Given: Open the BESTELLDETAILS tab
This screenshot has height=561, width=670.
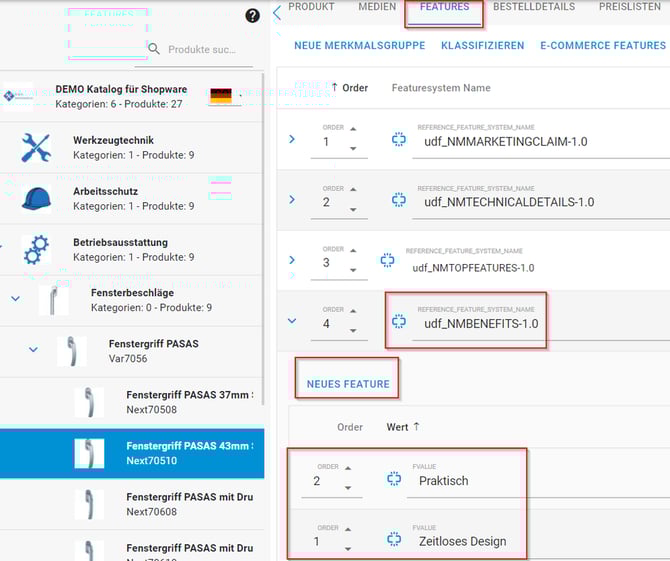Looking at the screenshot, I should click(534, 7).
